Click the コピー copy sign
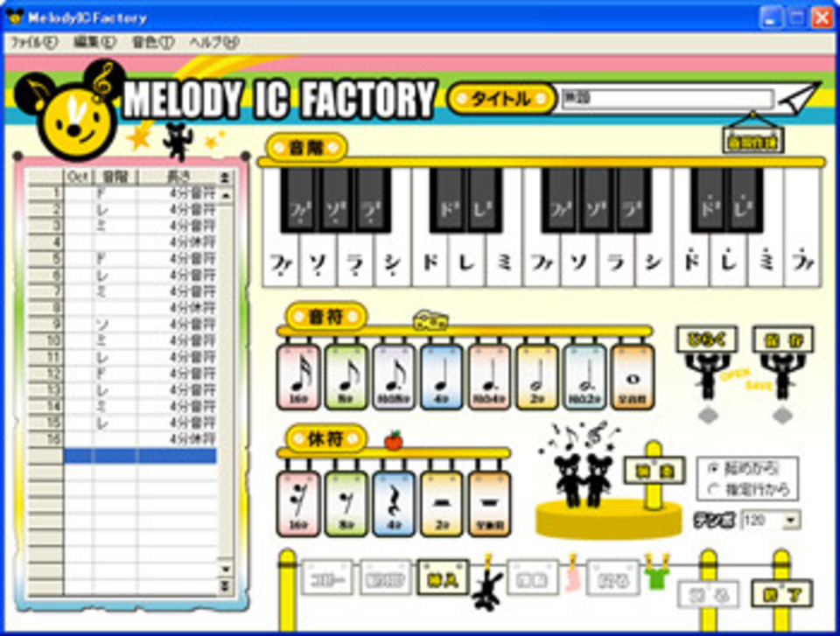Image resolution: width=840 pixels, height=636 pixels. (326, 578)
